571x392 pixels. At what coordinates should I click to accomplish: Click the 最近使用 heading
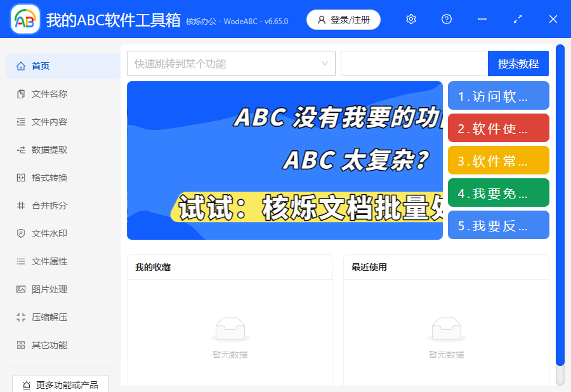(x=369, y=268)
